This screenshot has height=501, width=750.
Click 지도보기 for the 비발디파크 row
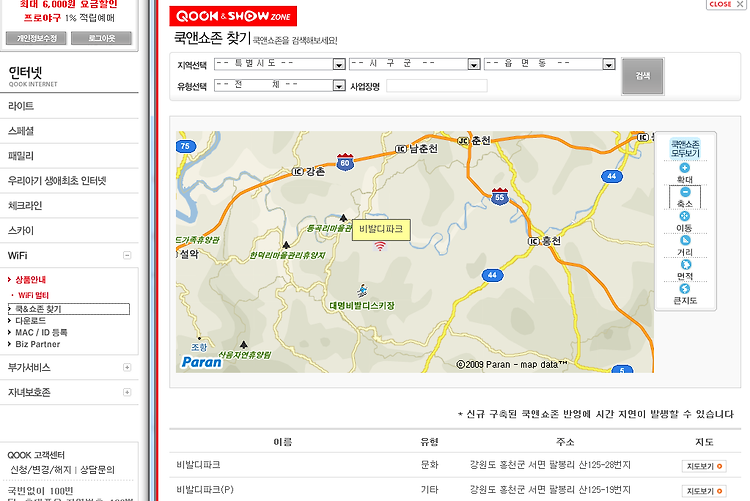pos(704,466)
